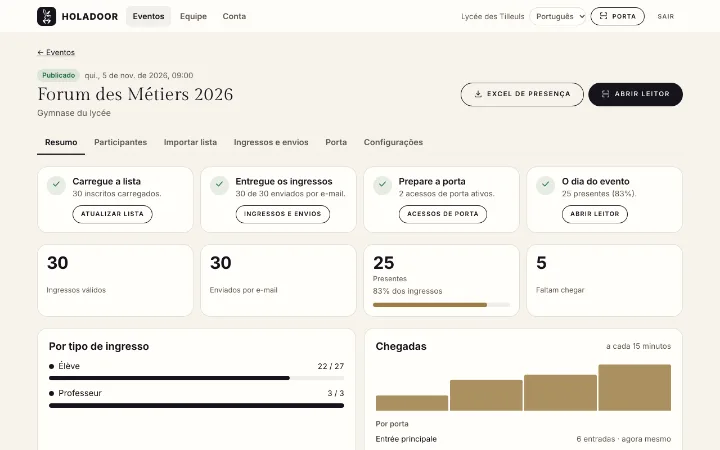720x450 pixels.
Task: Click the bullet dot next to Professeur
Action: pyautogui.click(x=51, y=394)
